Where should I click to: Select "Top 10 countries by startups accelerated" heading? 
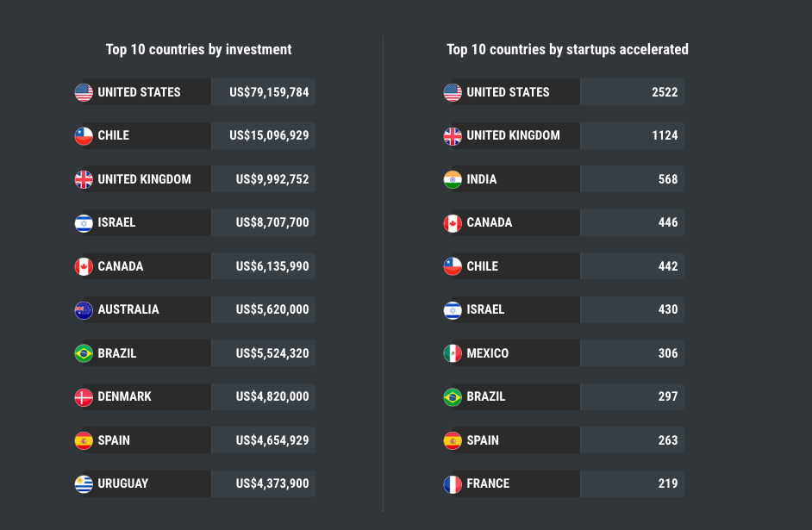(x=567, y=49)
